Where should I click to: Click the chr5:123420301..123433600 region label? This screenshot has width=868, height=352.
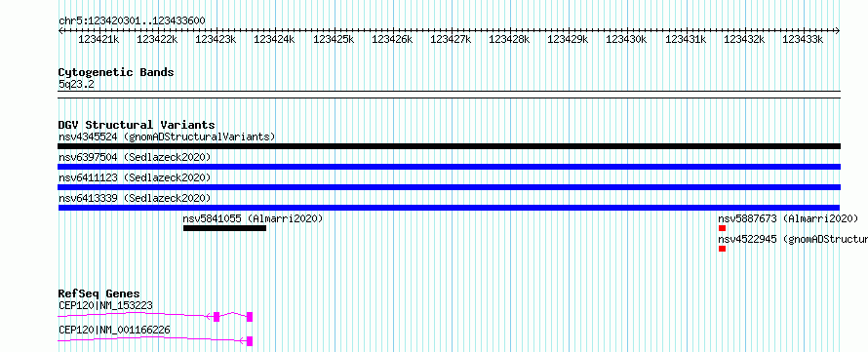(x=132, y=21)
